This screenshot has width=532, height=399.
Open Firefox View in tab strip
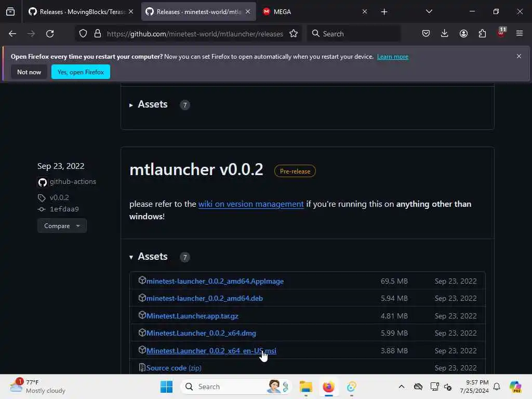coord(10,11)
